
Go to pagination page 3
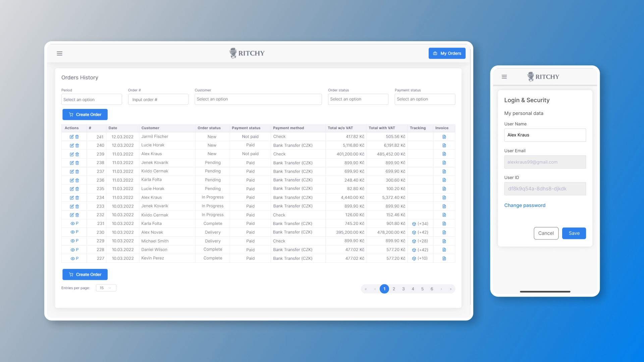(404, 289)
